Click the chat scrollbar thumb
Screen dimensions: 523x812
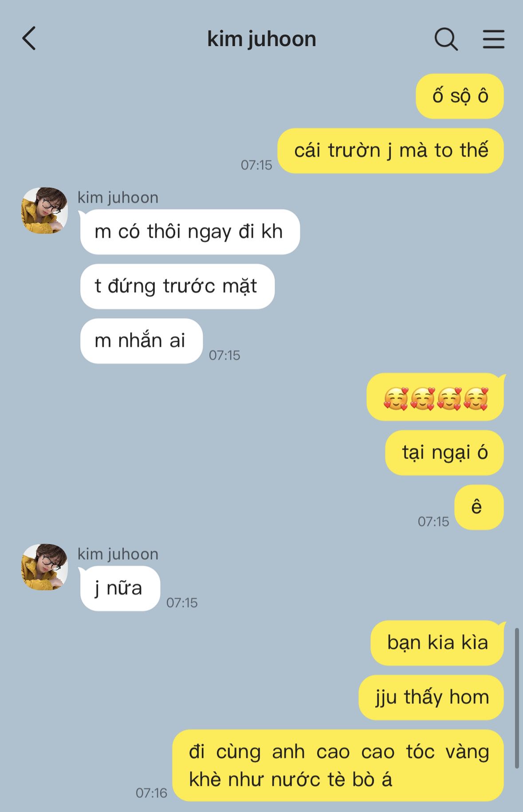click(x=517, y=698)
